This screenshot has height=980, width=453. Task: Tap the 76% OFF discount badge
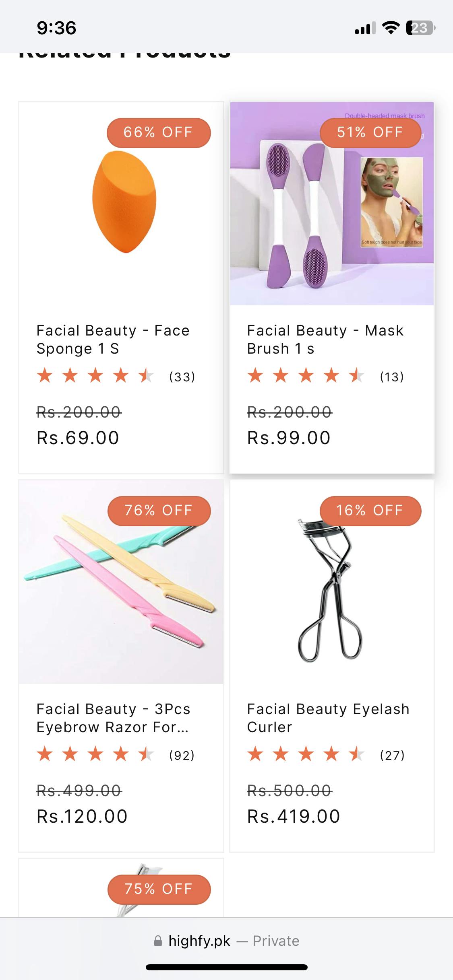click(159, 511)
